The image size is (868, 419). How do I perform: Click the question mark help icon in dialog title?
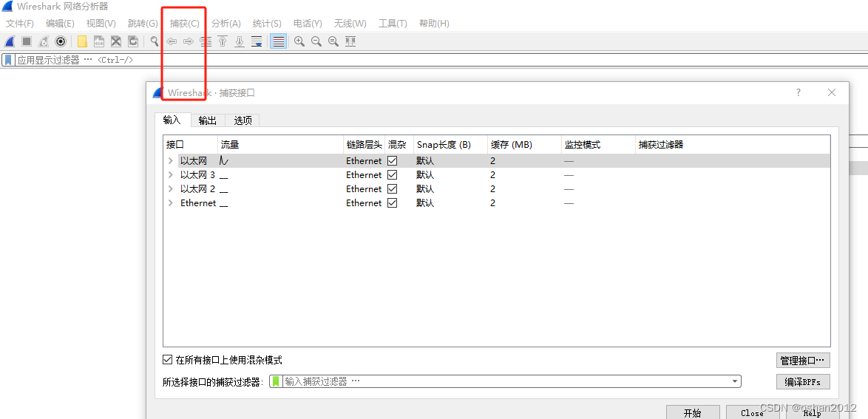(x=799, y=92)
